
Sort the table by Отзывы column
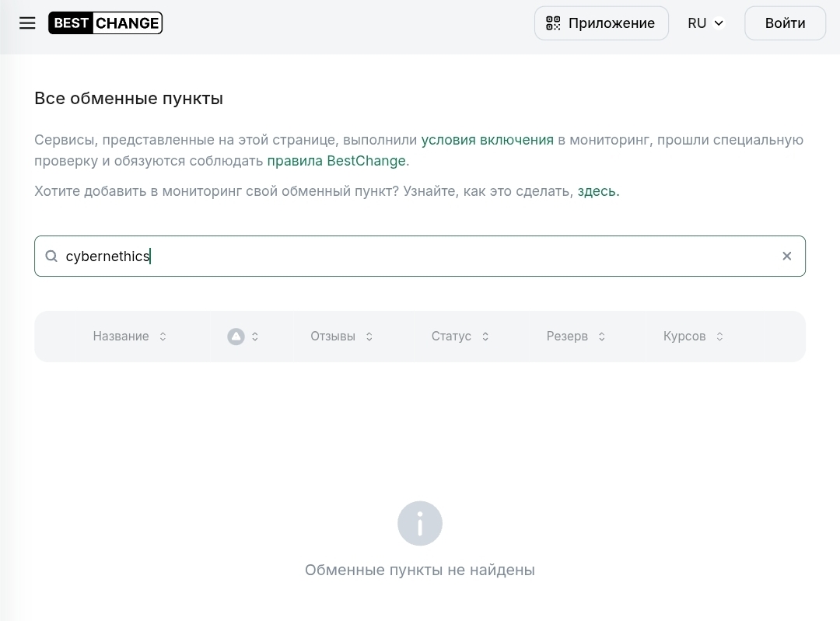pos(341,337)
